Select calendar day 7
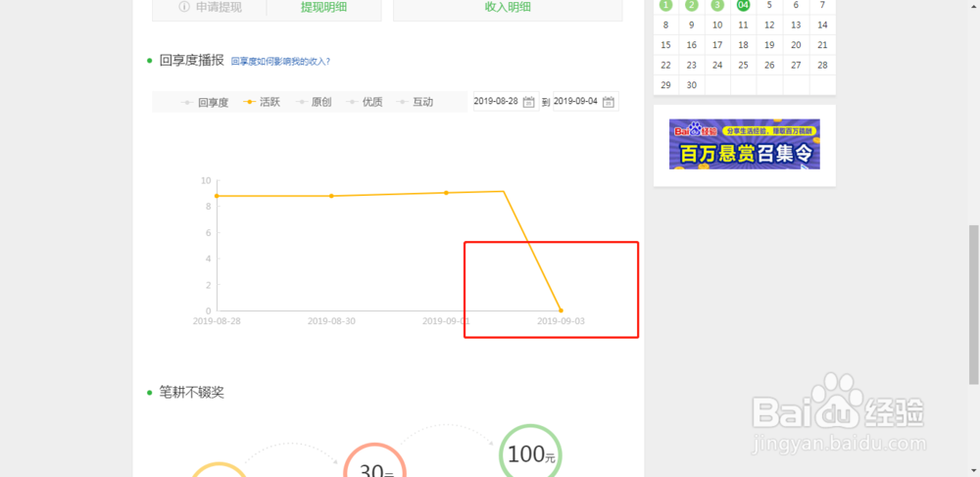Screen dimensions: 980x477 [x=822, y=5]
